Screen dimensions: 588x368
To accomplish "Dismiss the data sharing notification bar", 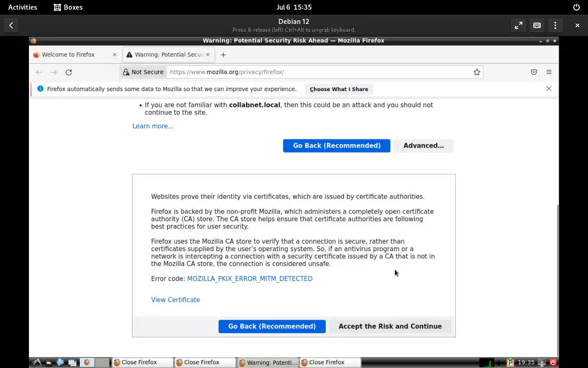I will 548,89.
